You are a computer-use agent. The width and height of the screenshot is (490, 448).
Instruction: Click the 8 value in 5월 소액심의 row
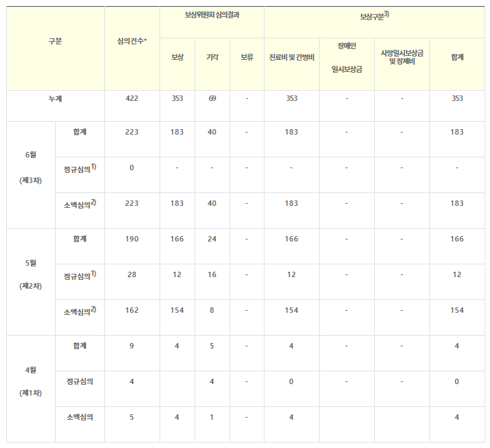click(x=212, y=310)
